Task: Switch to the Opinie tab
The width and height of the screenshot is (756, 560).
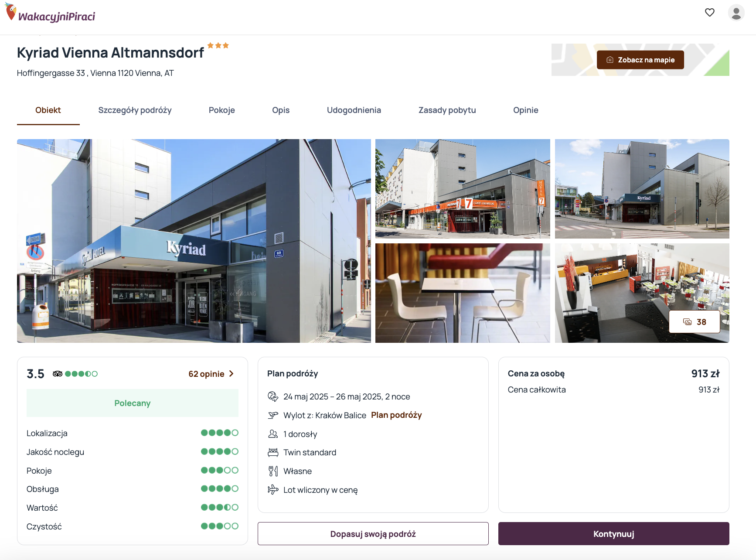Action: point(525,110)
